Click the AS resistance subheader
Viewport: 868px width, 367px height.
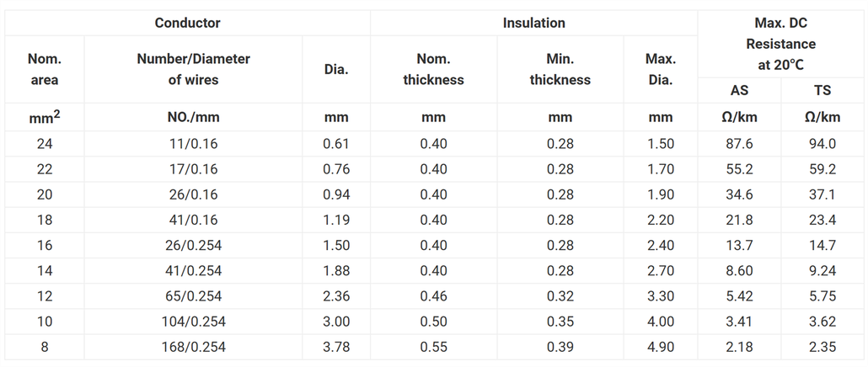point(739,90)
